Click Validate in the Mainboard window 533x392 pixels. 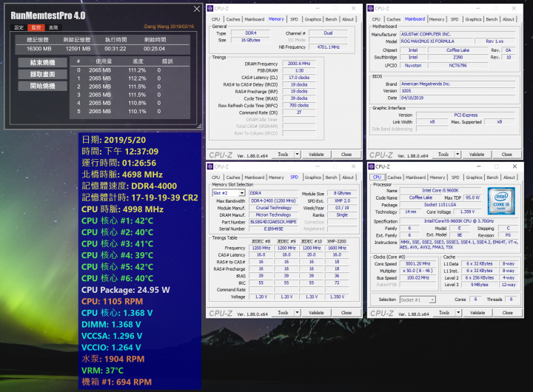point(477,155)
